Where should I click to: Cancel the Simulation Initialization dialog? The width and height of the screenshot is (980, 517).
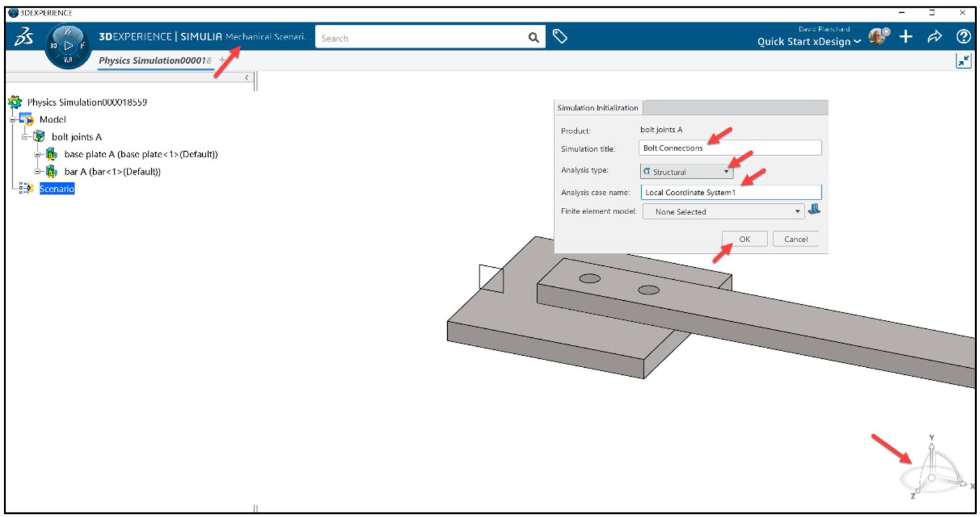click(796, 238)
